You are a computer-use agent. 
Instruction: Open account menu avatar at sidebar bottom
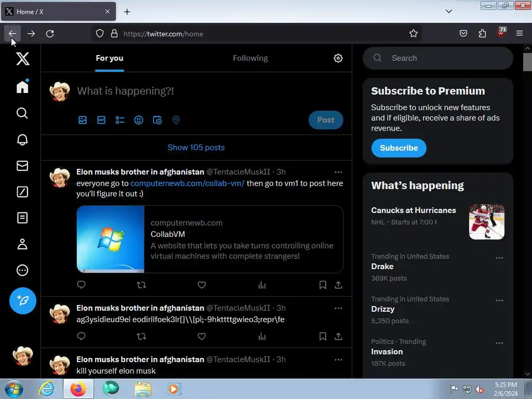[x=23, y=356]
